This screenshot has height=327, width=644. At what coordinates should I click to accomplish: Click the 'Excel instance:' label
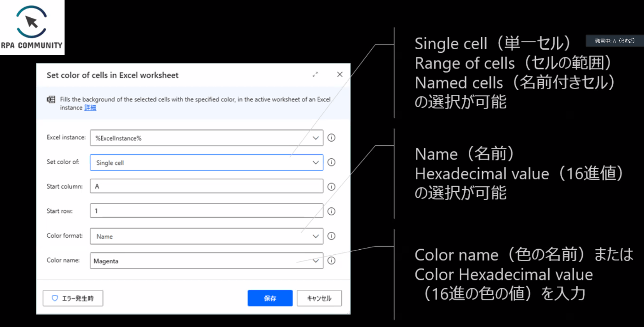66,137
